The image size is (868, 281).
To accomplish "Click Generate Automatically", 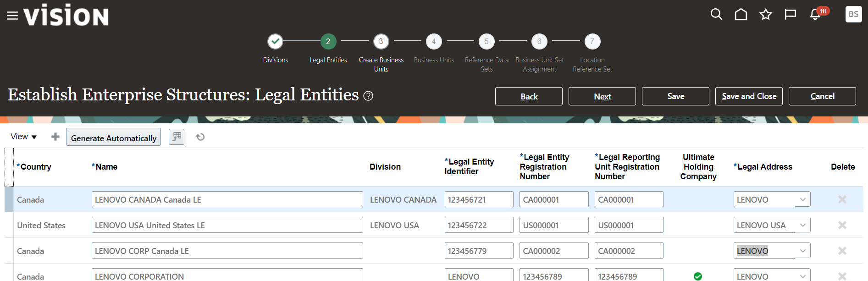I will [113, 137].
